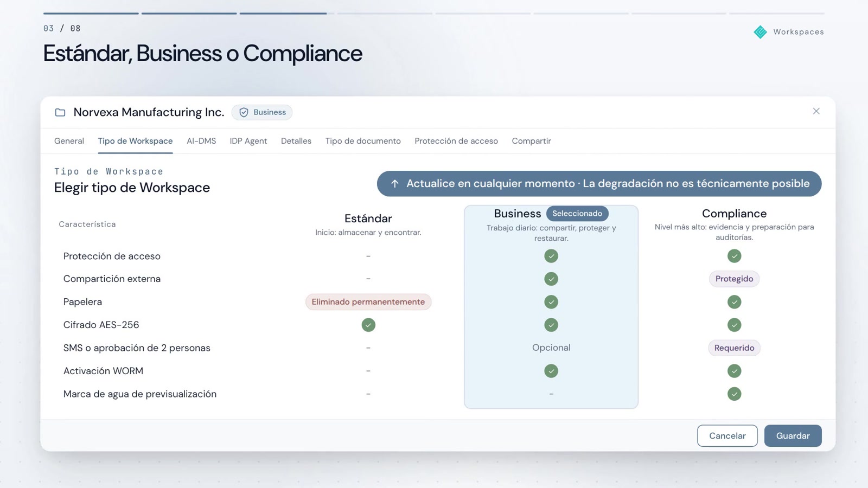Click Business checkmark for Papelera
The image size is (868, 488).
click(551, 302)
